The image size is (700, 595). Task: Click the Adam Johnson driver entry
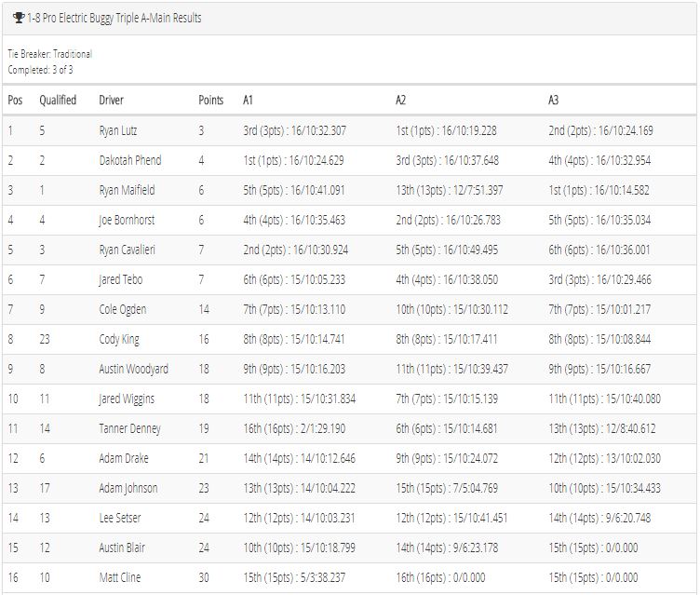(128, 488)
